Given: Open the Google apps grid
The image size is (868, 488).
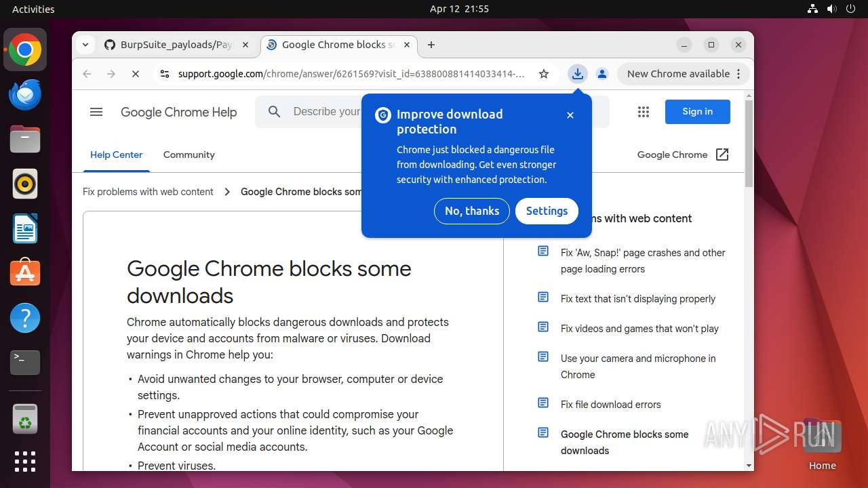Looking at the screenshot, I should (644, 112).
